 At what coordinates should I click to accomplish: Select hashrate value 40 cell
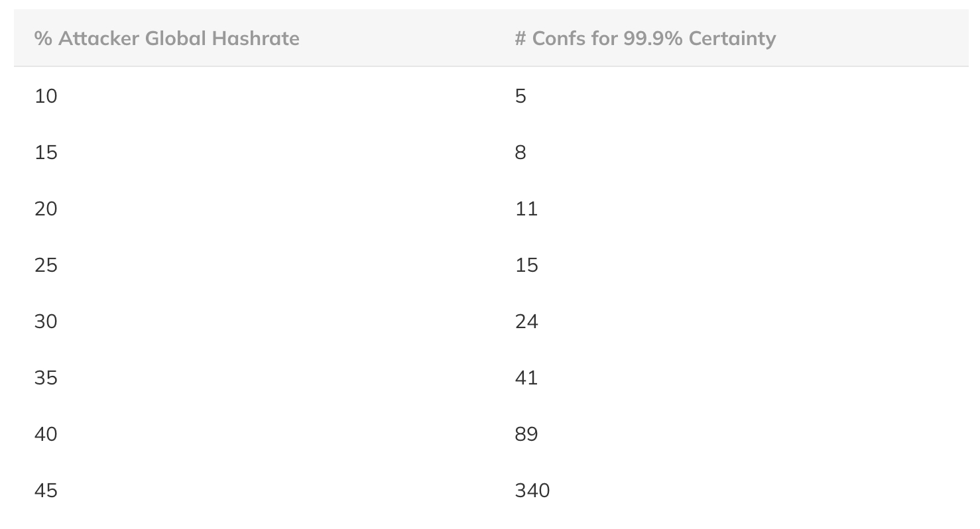point(46,434)
